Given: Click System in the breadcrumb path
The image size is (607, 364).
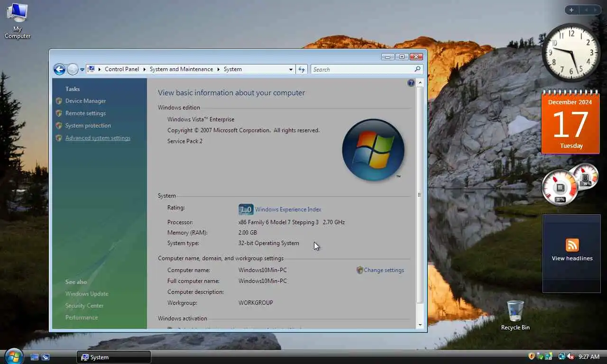Looking at the screenshot, I should pos(233,69).
